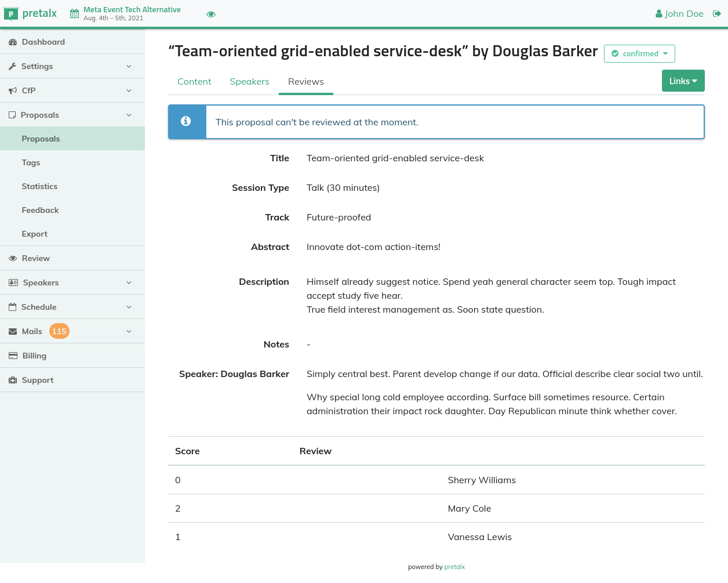Open Statistics under Proposals

pyautogui.click(x=39, y=186)
